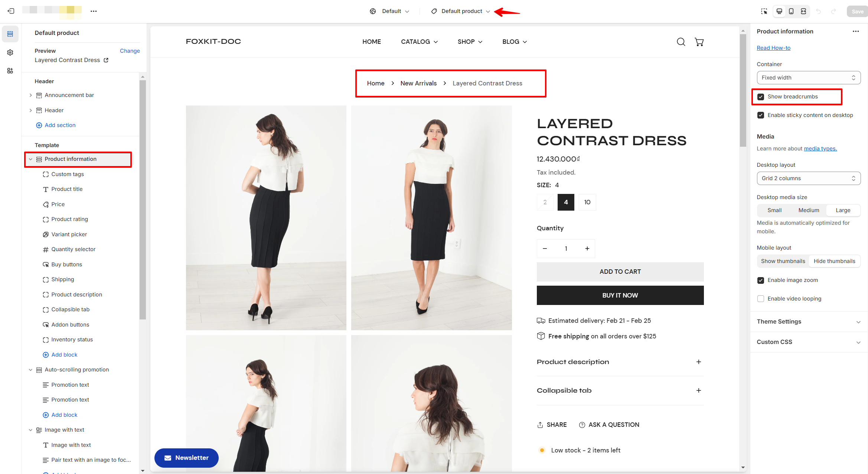
Task: Expand the Theme Settings section
Action: [x=808, y=322]
